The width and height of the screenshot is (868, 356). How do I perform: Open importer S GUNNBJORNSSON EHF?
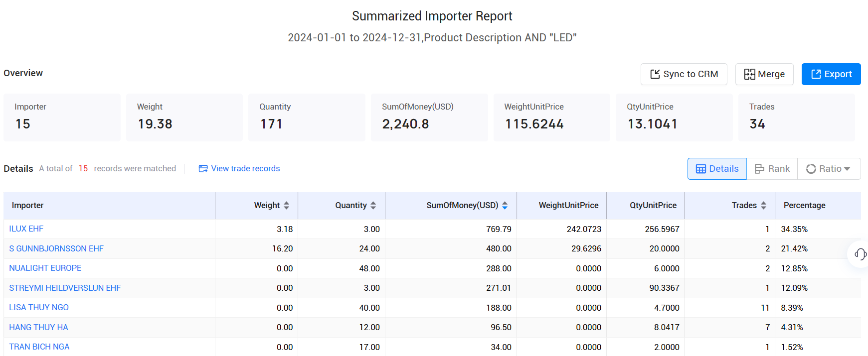tap(56, 248)
